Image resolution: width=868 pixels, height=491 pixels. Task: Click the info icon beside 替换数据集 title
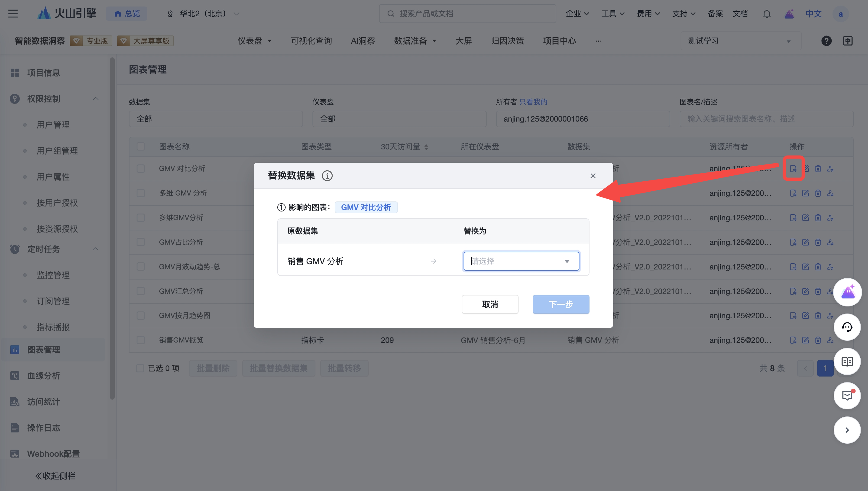(x=327, y=176)
